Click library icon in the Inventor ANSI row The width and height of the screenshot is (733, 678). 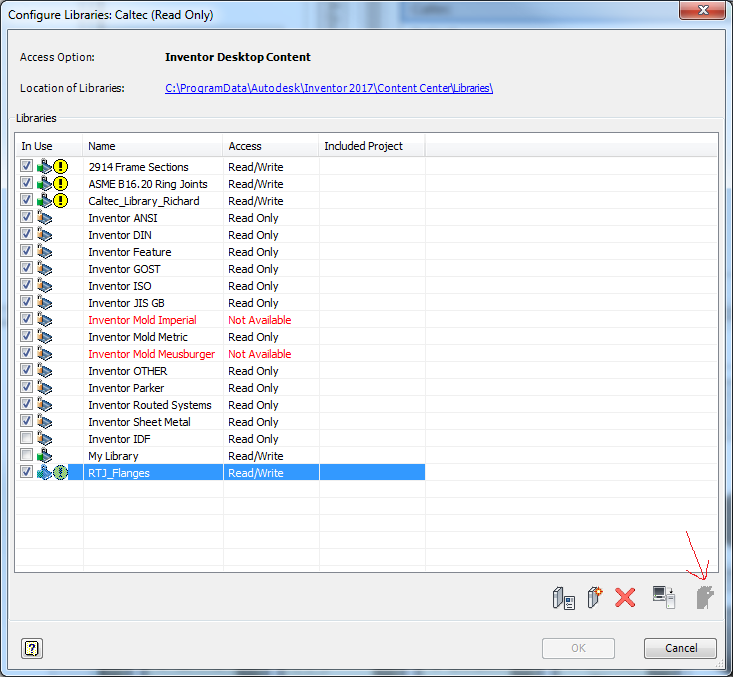(x=44, y=218)
